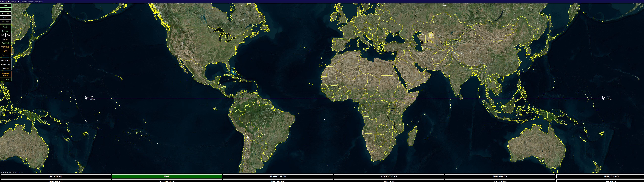
Task: Toggle AI Aircraft display on map
Action: [x=6, y=9]
